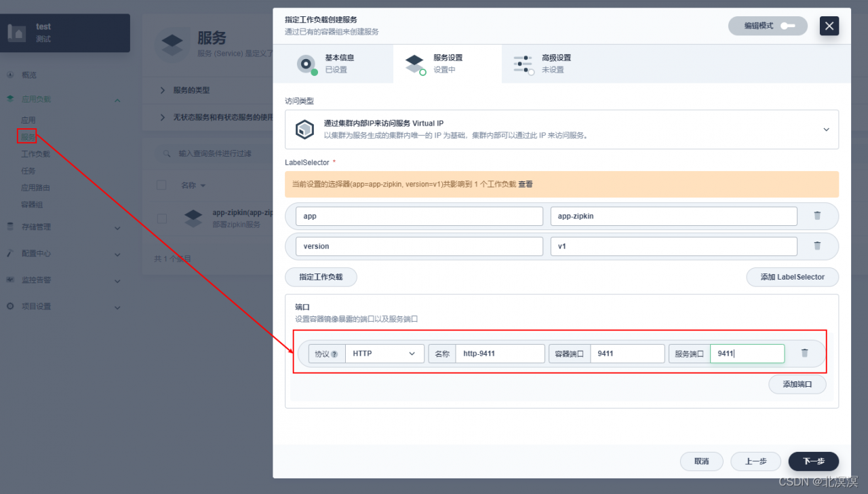Go back with the 上一步 button
Screen dimensions: 868x494
[x=755, y=461]
